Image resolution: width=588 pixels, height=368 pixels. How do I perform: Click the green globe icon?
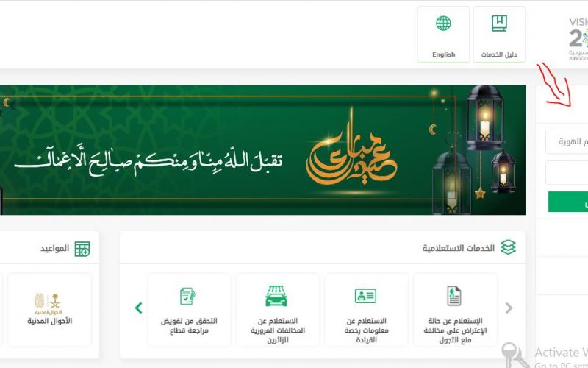pos(443,24)
